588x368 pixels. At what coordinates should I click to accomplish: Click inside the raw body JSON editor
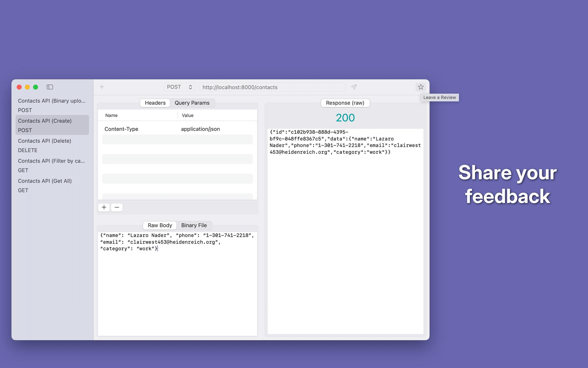point(177,285)
